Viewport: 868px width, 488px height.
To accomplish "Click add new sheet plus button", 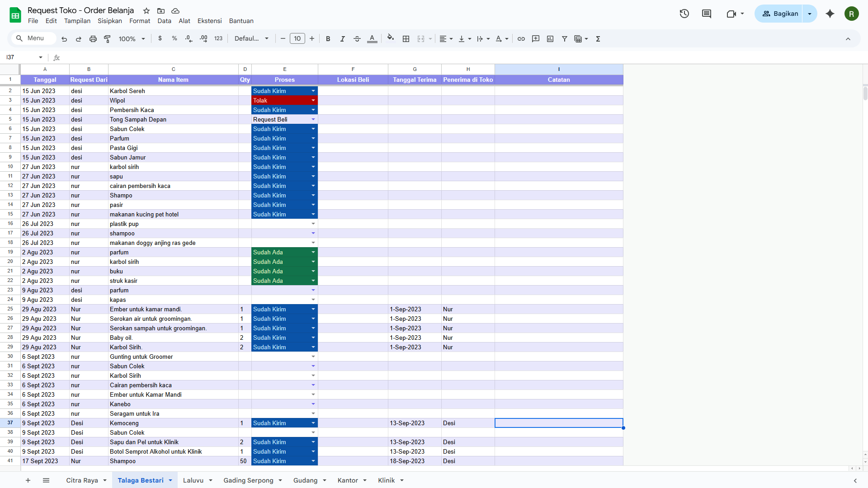I will click(x=28, y=480).
